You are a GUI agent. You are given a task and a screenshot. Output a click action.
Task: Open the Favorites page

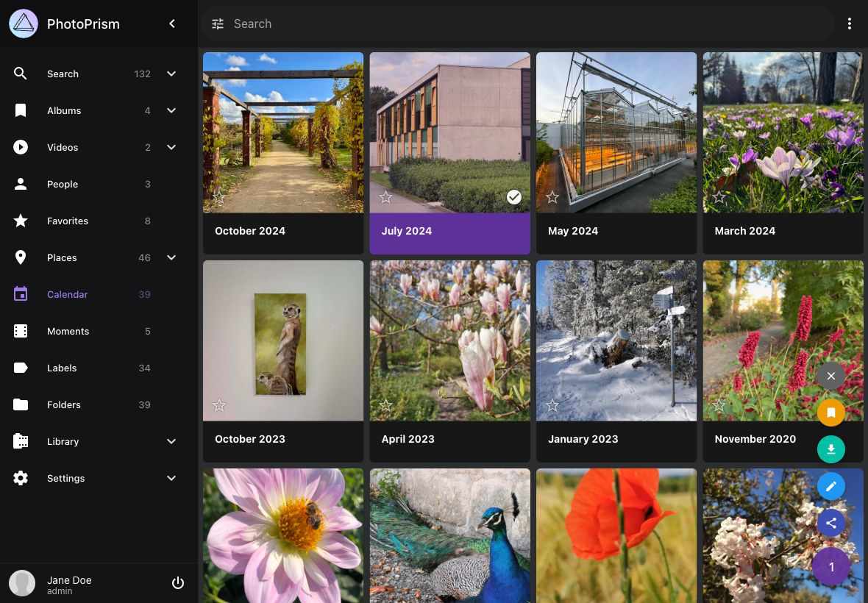[x=68, y=221]
